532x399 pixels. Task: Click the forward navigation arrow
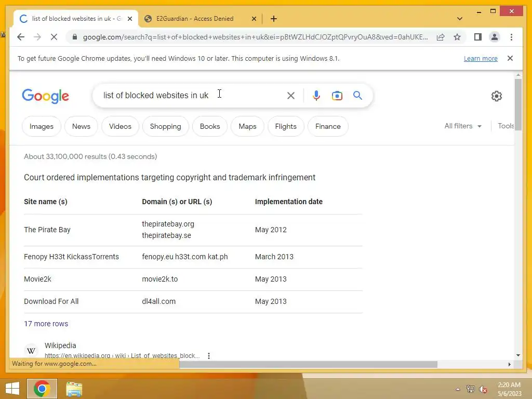(x=37, y=37)
